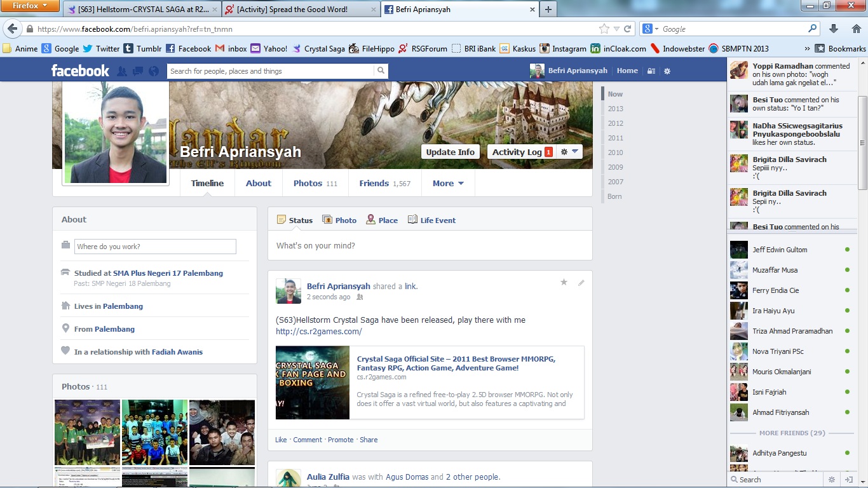Image resolution: width=868 pixels, height=488 pixels.
Task: Hide the chat sidebar using collapse icon
Action: [x=848, y=480]
